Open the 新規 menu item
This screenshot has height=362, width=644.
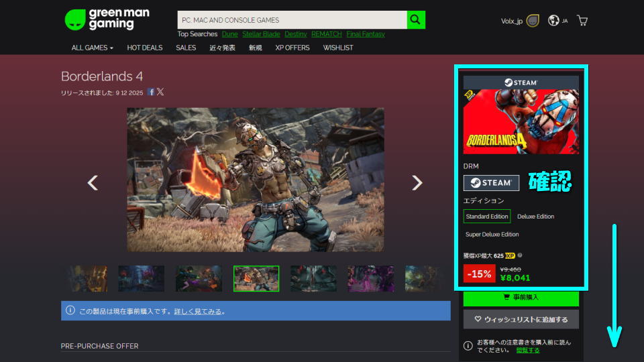(x=255, y=48)
